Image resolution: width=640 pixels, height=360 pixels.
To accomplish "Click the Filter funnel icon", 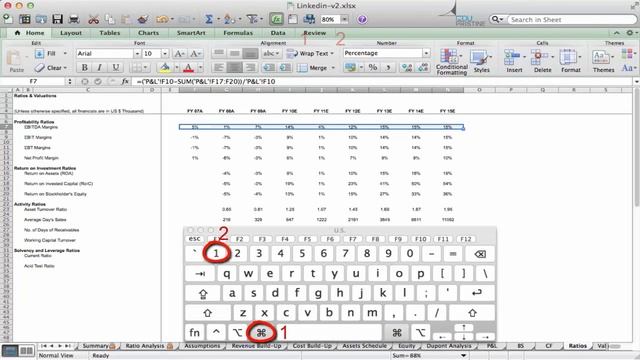I will (253, 19).
